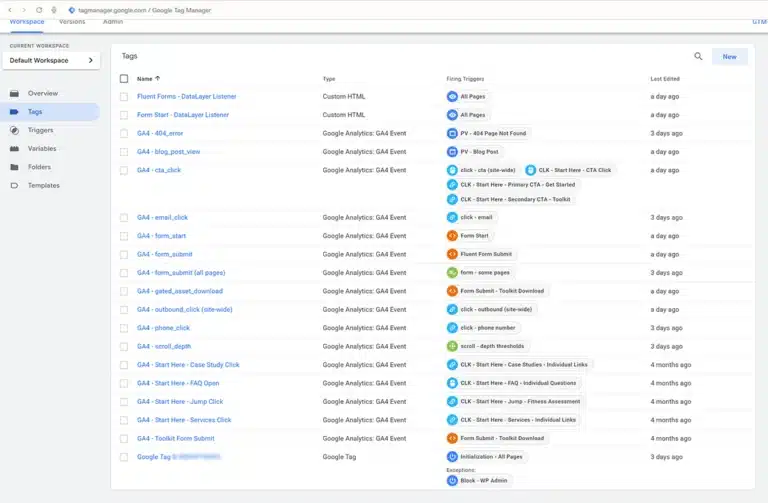Check the GA4 - scroll_depth row checkbox
The image size is (768, 503).
tap(124, 347)
